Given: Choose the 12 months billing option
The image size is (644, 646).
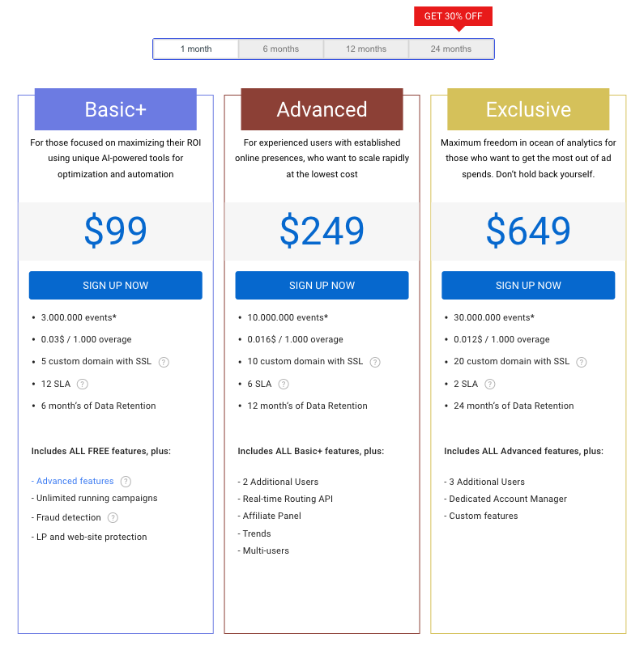Looking at the screenshot, I should coord(366,49).
